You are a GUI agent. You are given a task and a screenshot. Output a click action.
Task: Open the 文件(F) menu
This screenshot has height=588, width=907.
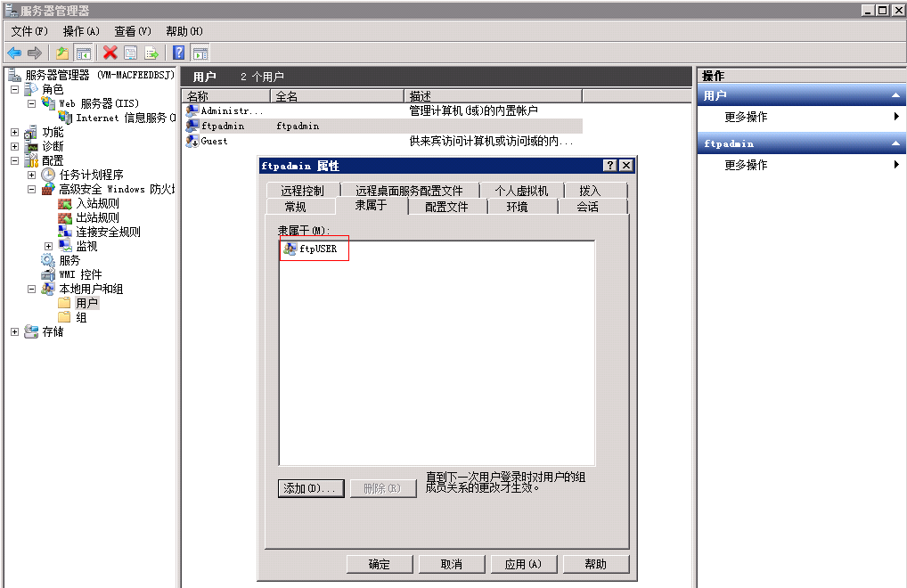(29, 31)
